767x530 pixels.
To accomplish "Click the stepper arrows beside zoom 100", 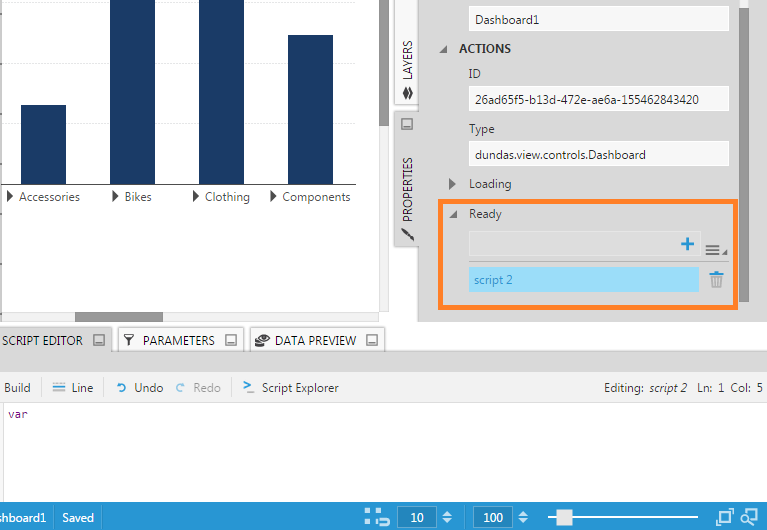I will click(523, 517).
